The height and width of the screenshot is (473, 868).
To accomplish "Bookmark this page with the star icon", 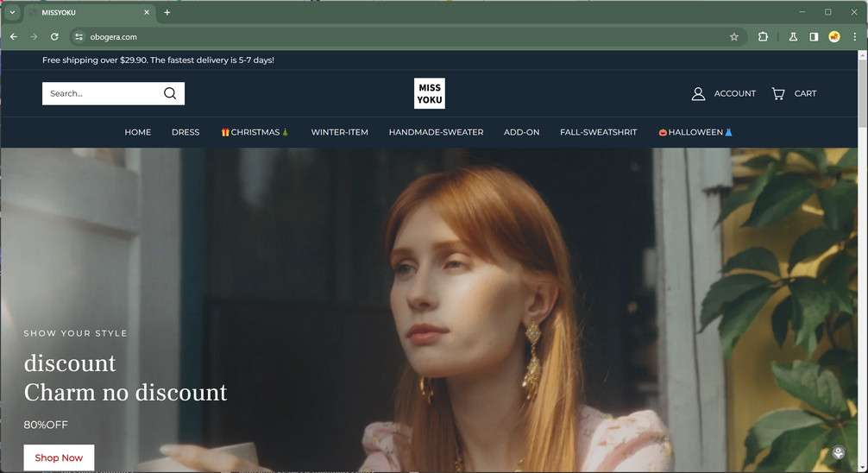I will (x=734, y=36).
